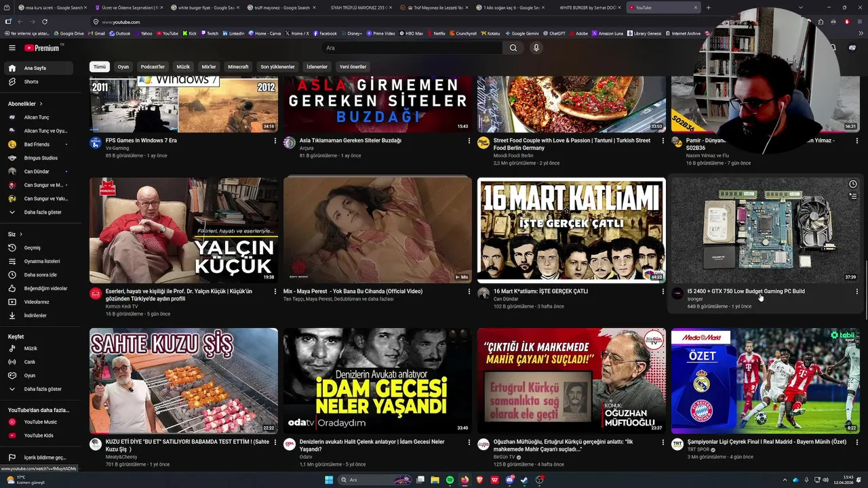Screen dimensions: 868x488
Task: Select the Podcast'ler filter chip
Action: pyautogui.click(x=153, y=67)
